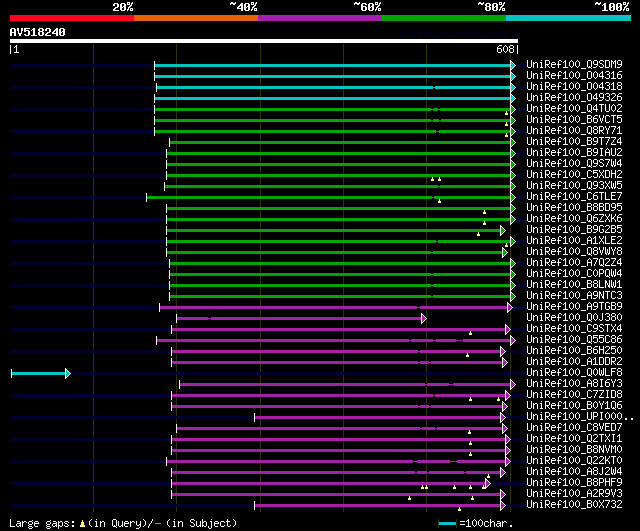Select the UniRef100_A8I6Y3 hit name
Screen dimensions: 640x531
tap(574, 384)
